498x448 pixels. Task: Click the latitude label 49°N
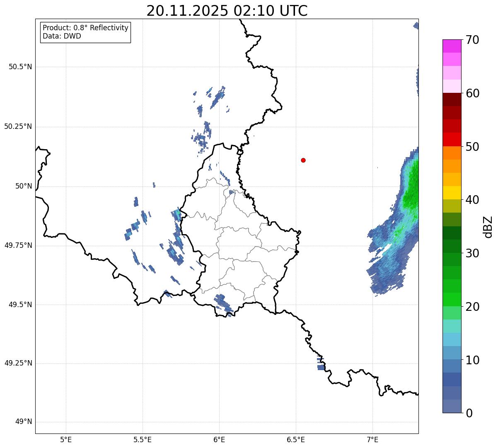pyautogui.click(x=24, y=422)
